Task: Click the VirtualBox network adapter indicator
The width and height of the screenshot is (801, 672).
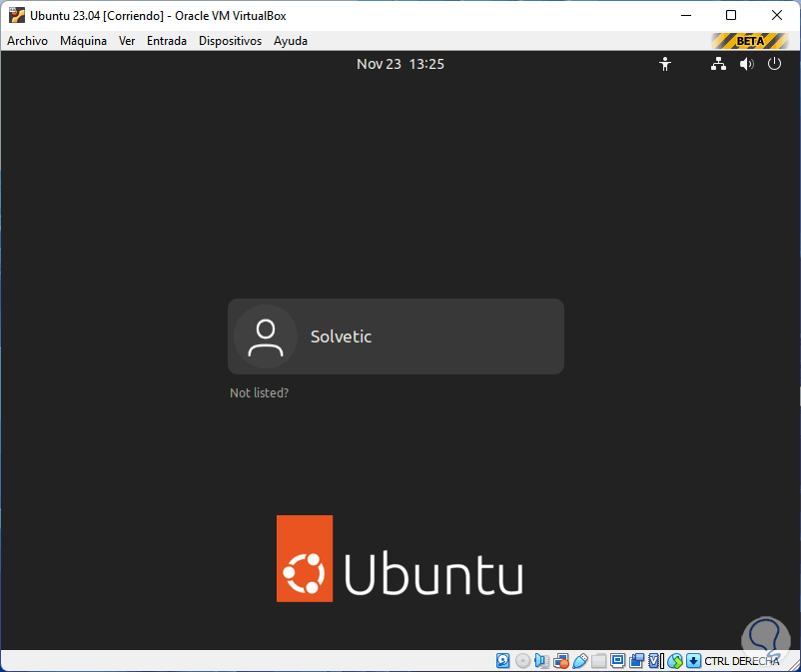Action: point(561,661)
